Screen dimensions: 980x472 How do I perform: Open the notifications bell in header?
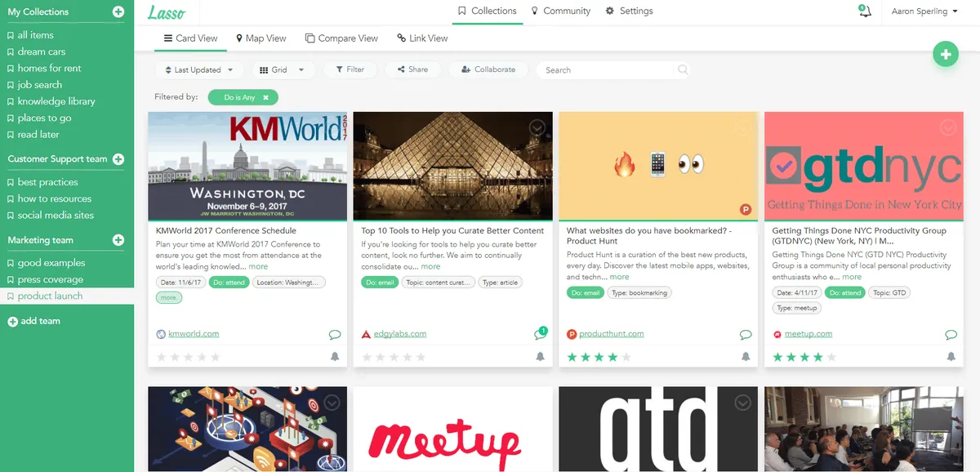[865, 11]
